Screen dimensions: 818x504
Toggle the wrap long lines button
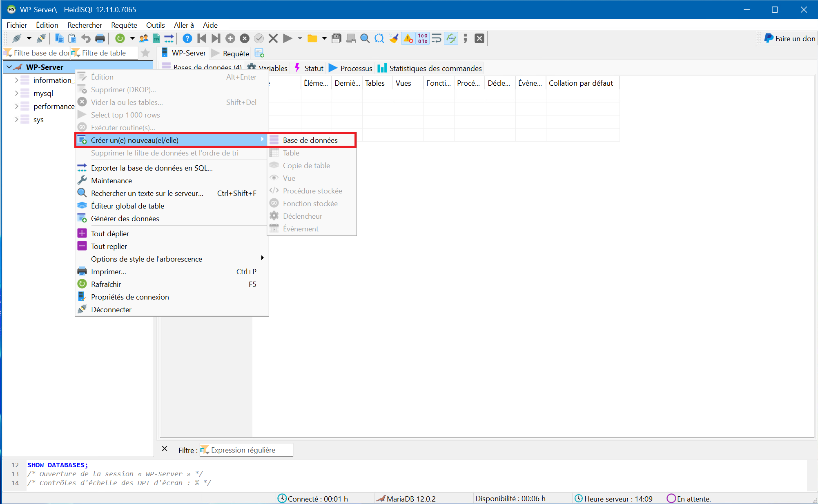437,38
